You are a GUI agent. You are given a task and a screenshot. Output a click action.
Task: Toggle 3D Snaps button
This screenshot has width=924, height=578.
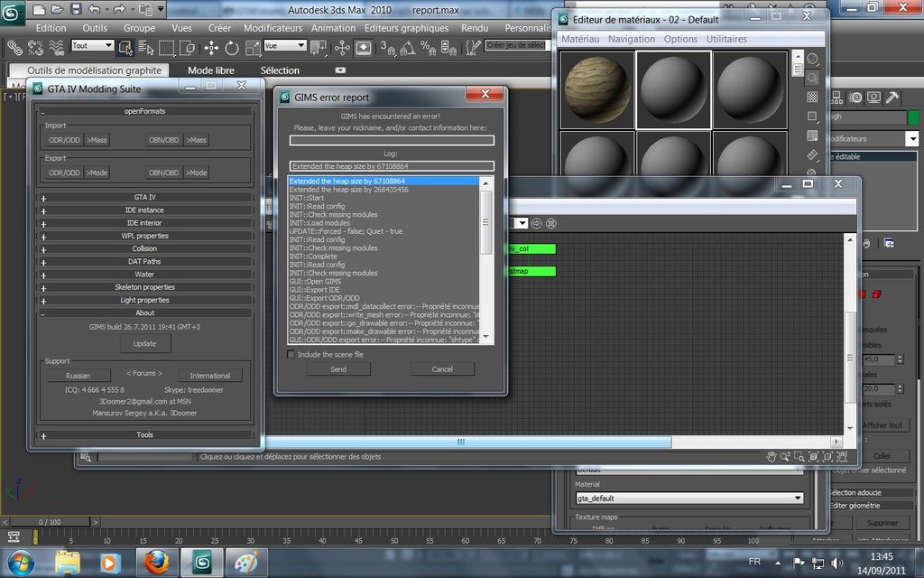coord(387,48)
